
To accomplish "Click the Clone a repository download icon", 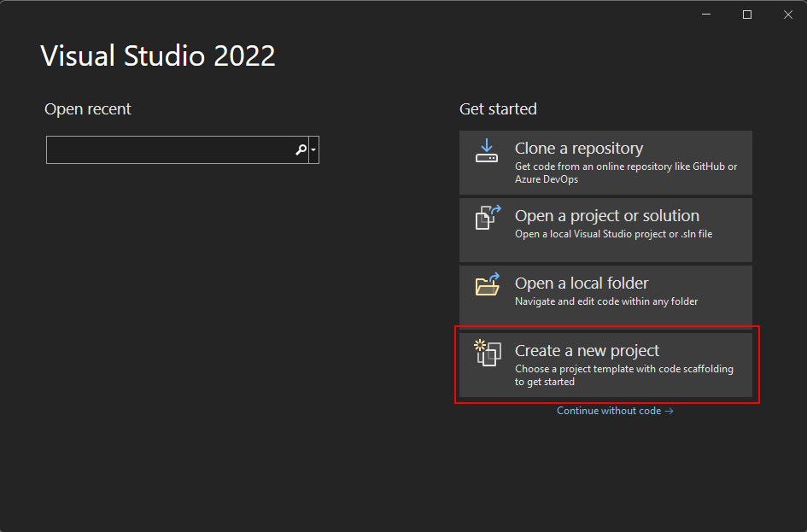I will [487, 150].
